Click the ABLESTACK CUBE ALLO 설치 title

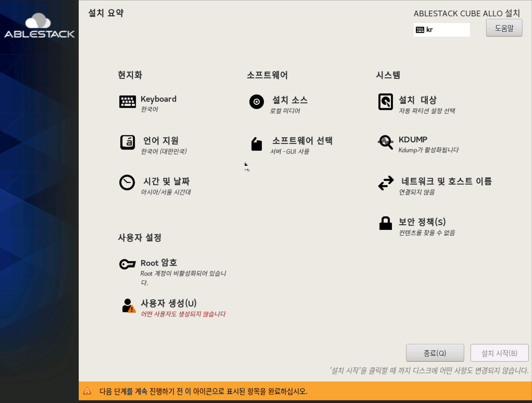[467, 13]
